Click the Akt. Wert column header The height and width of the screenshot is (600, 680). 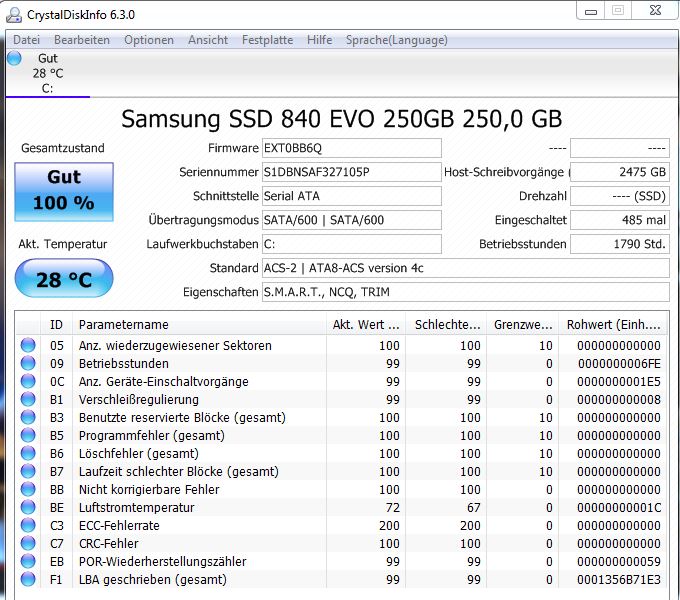[366, 325]
